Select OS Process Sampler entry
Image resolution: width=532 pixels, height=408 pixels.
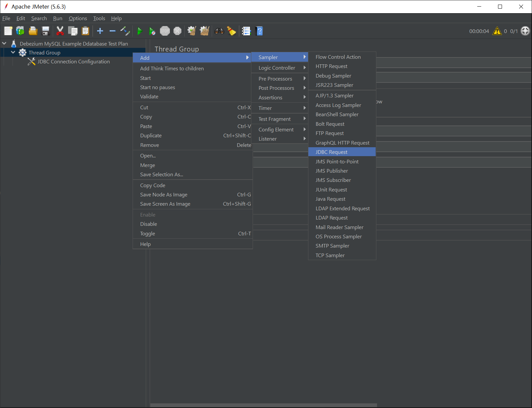click(x=342, y=236)
